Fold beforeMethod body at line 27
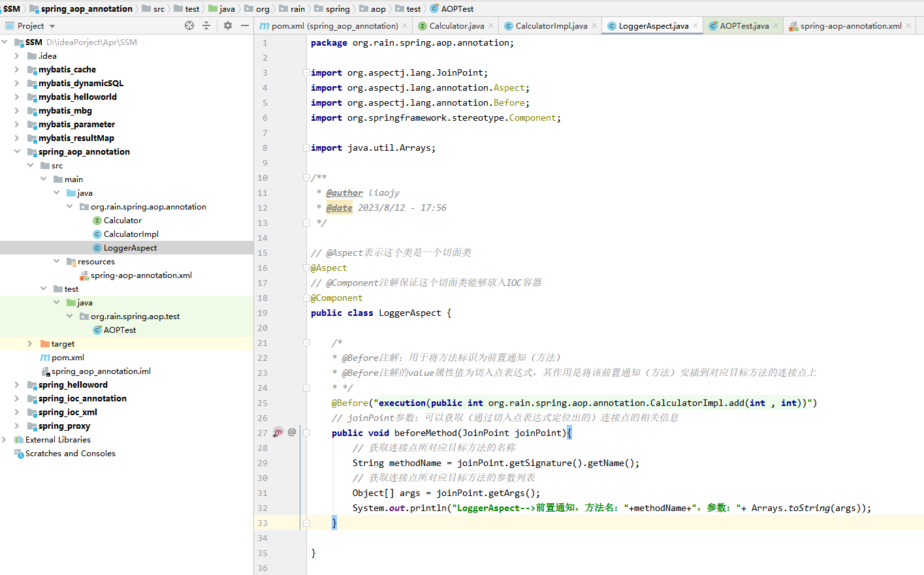The height and width of the screenshot is (575, 924). [306, 433]
